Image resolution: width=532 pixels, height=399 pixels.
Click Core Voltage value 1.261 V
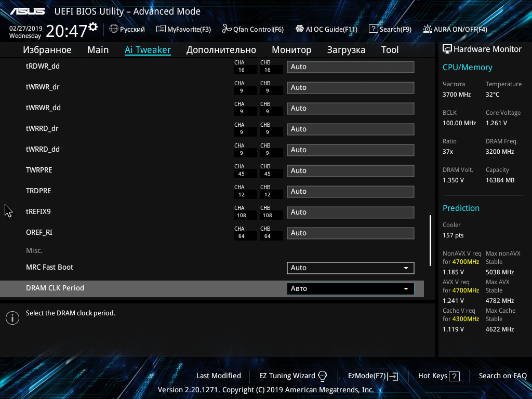(496, 123)
